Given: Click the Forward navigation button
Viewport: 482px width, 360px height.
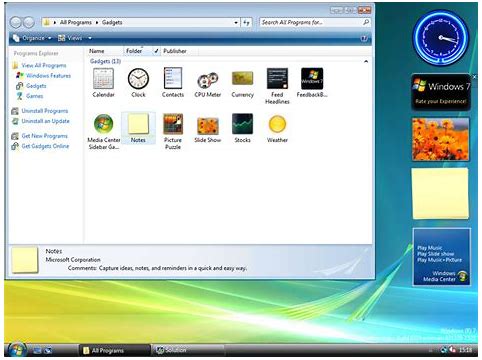Looking at the screenshot, I should 29,22.
